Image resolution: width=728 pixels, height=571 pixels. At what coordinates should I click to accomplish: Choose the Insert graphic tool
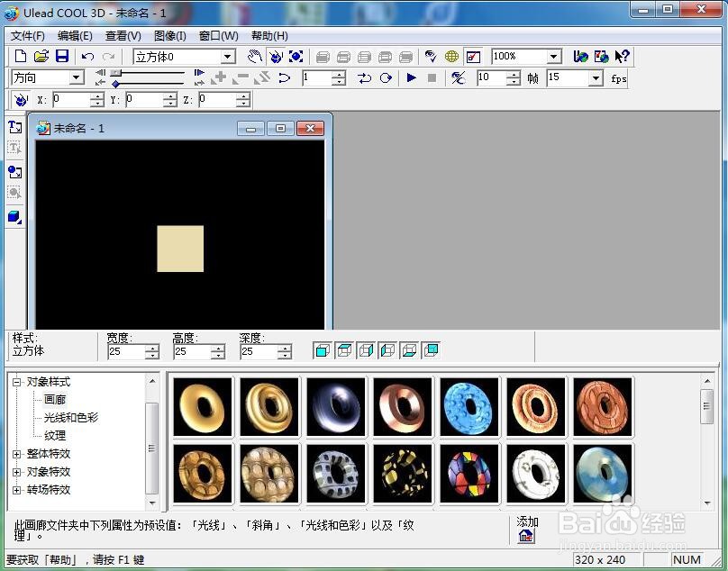(x=14, y=172)
